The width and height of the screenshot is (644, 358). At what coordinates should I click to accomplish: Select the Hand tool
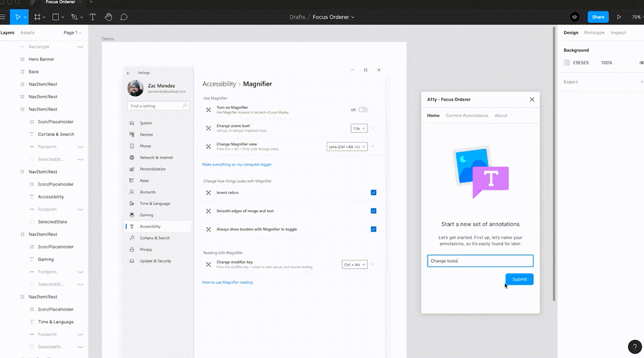pyautogui.click(x=109, y=17)
